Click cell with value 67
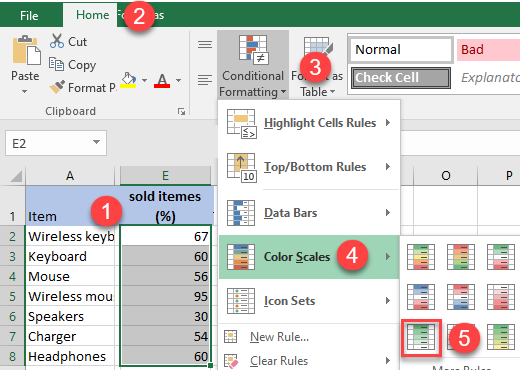This screenshot has height=370, width=520. [165, 236]
